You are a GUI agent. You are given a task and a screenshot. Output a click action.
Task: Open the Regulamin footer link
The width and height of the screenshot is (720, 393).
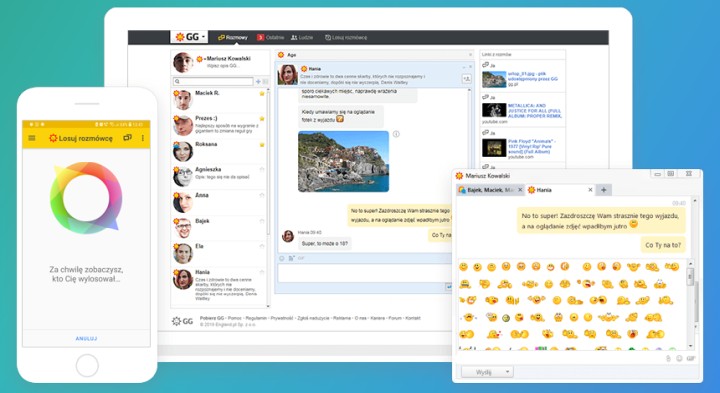[x=256, y=318]
